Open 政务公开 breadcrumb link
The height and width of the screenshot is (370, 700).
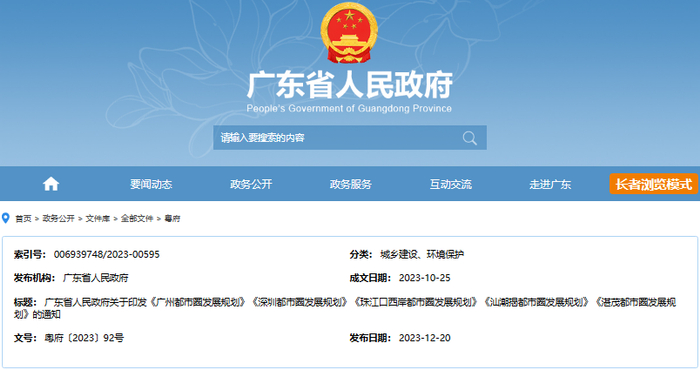(58, 218)
